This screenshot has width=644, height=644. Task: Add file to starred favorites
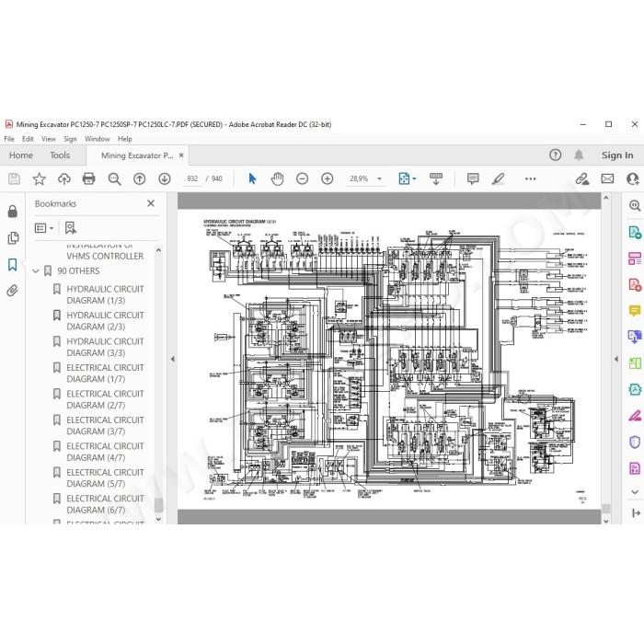click(39, 178)
